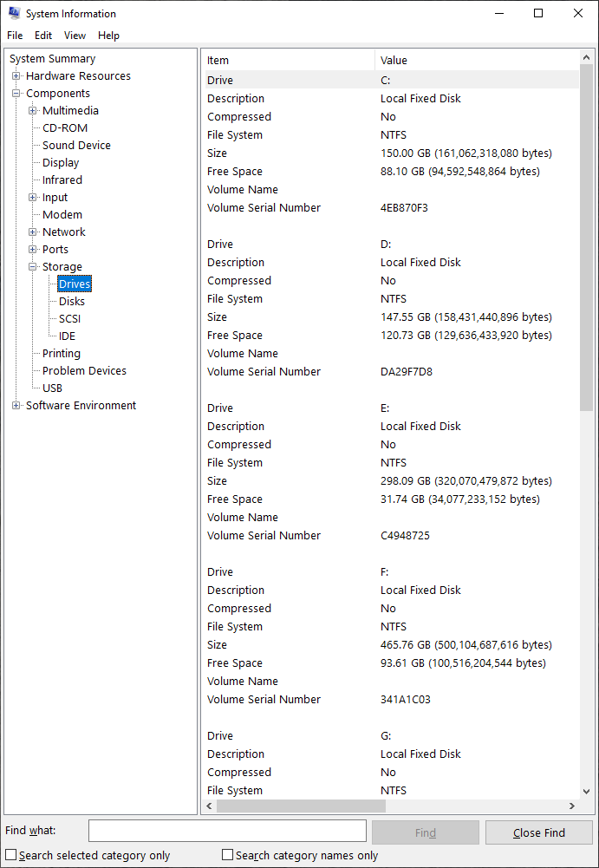Collapse the Components tree node
Image resolution: width=599 pixels, height=868 pixels.
click(x=16, y=93)
